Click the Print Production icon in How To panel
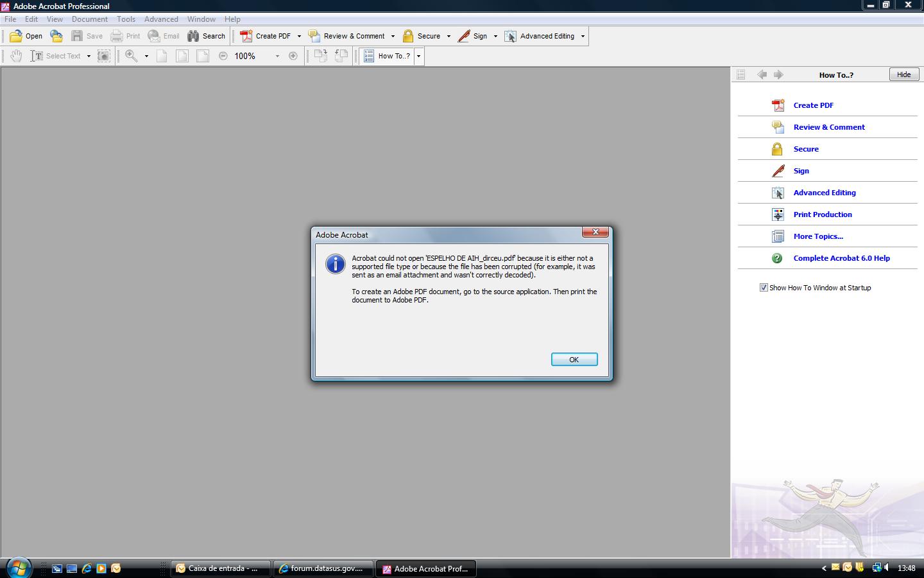 pos(778,215)
